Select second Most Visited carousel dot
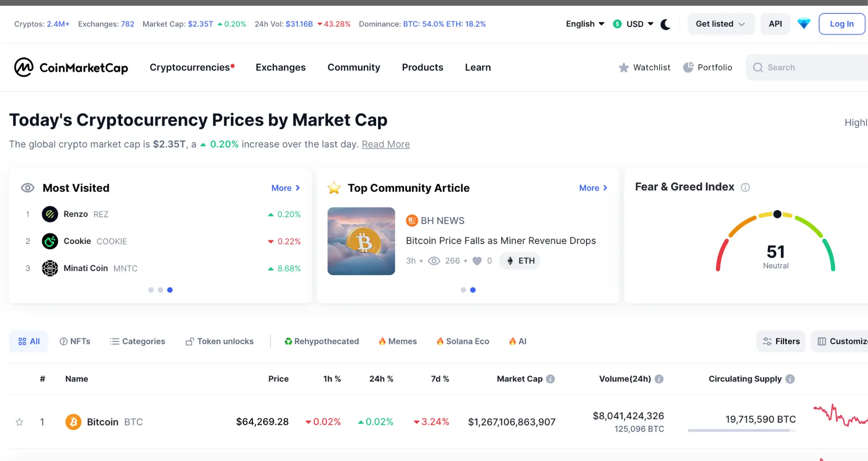The width and height of the screenshot is (868, 461). click(160, 290)
